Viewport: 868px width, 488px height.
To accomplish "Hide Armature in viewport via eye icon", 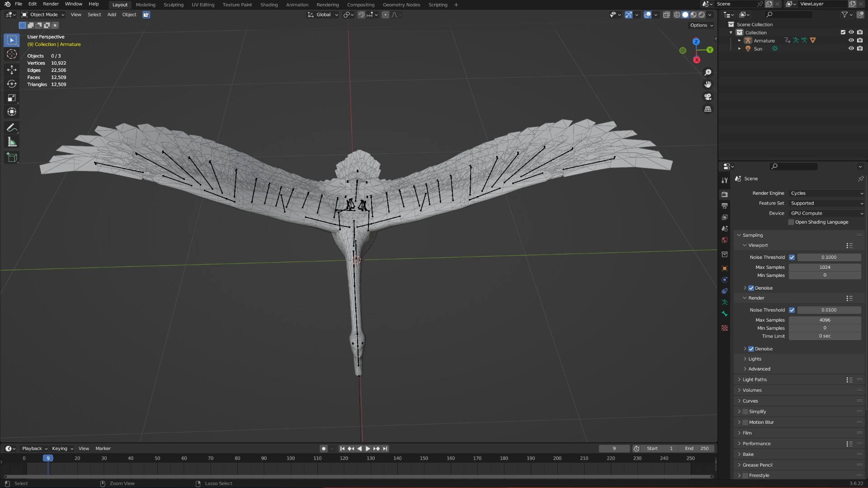I will (851, 41).
